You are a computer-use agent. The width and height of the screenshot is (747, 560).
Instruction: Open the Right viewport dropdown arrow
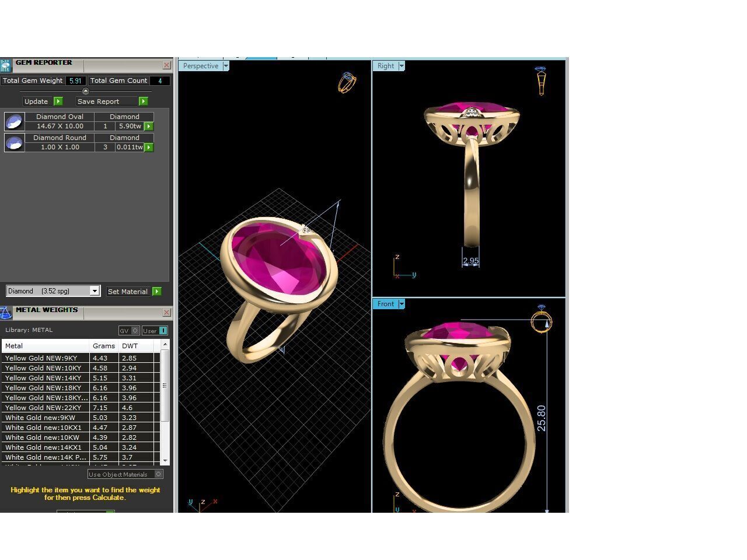(x=402, y=66)
